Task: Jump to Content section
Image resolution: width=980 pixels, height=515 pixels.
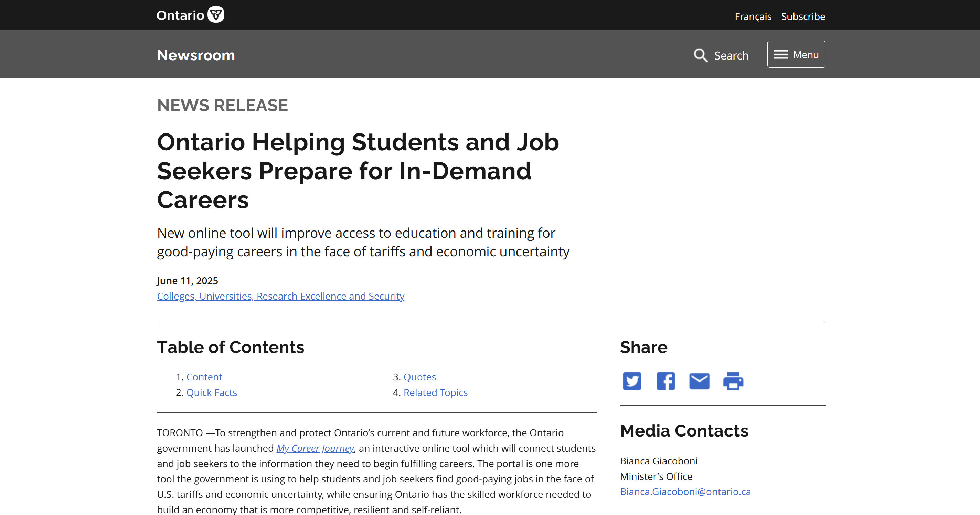Action: (204, 377)
